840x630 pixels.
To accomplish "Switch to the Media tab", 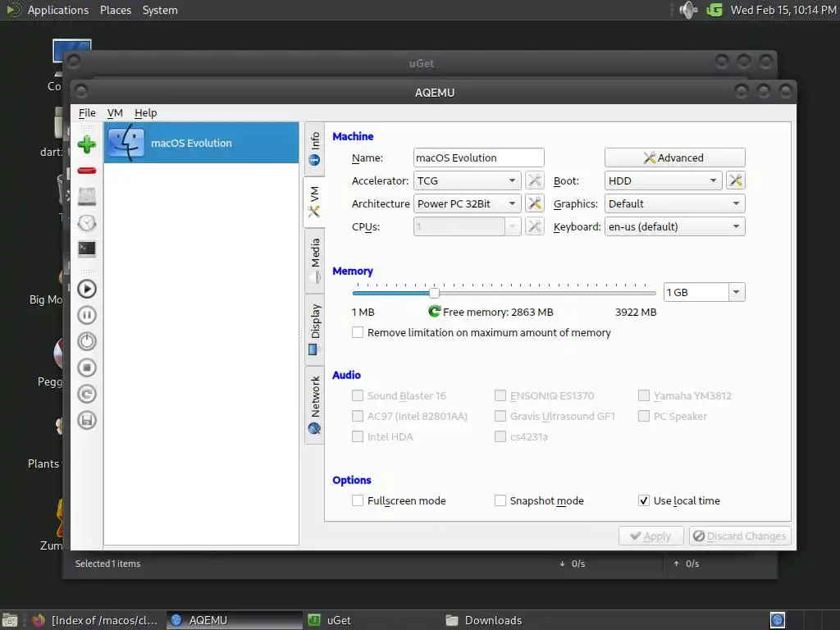I will (x=314, y=261).
